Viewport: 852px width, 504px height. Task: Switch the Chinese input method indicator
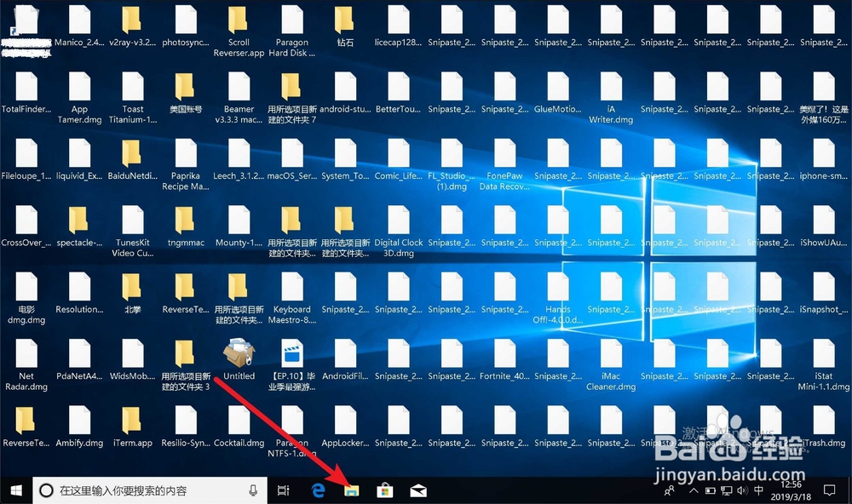click(x=759, y=491)
